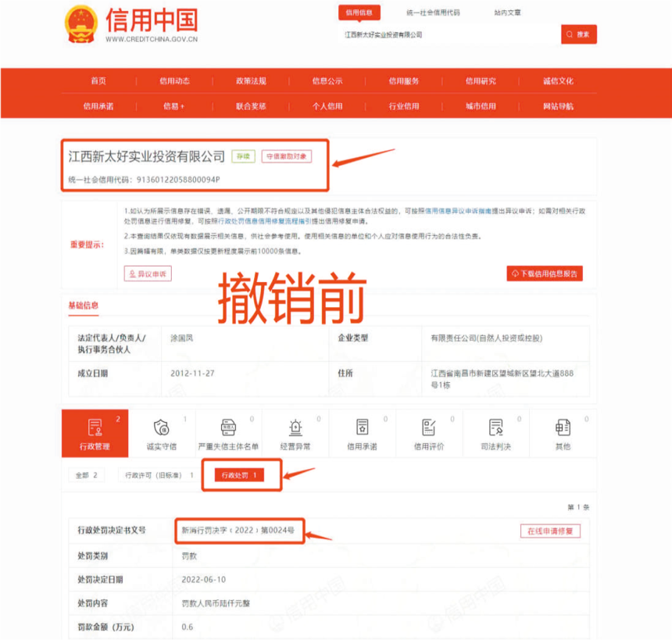Click the WWW.CREDITCHINA.GOV.CN site address text
The height and width of the screenshot is (640, 672).
(152, 39)
